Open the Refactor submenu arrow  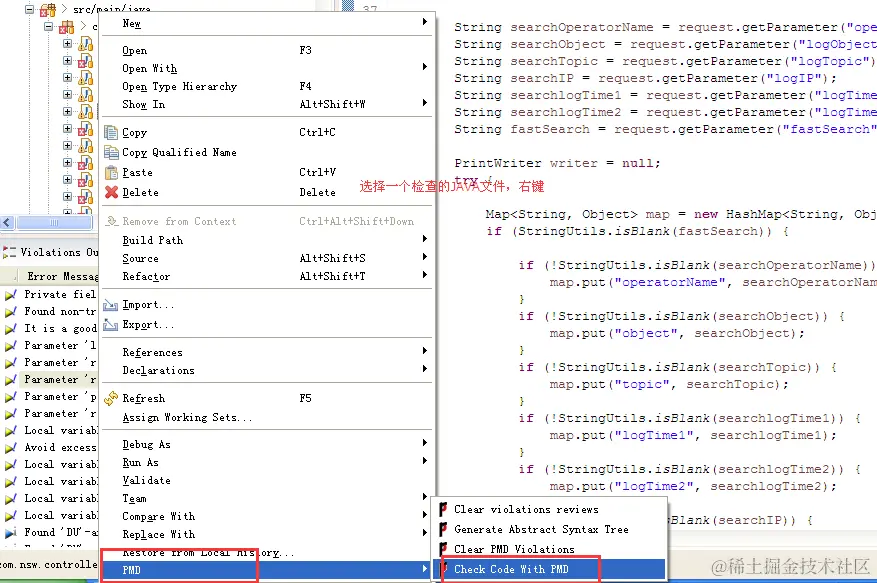pos(425,275)
